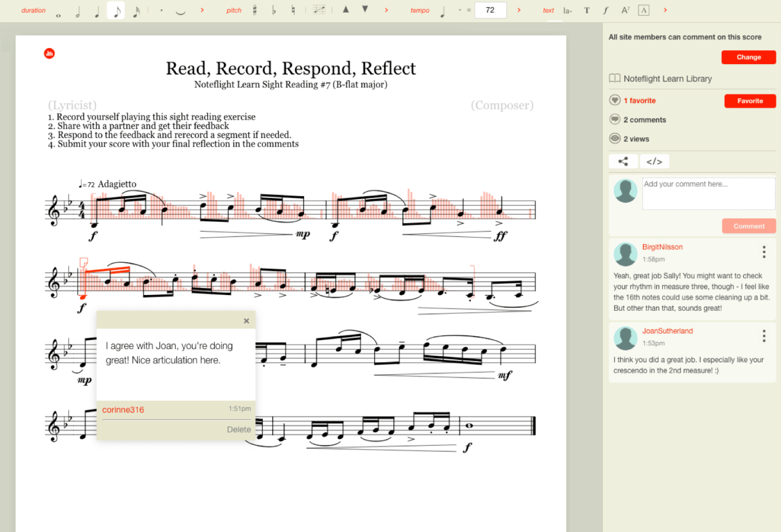781x532 pixels.
Task: Click the Change button for comment permissions
Action: pyautogui.click(x=748, y=57)
